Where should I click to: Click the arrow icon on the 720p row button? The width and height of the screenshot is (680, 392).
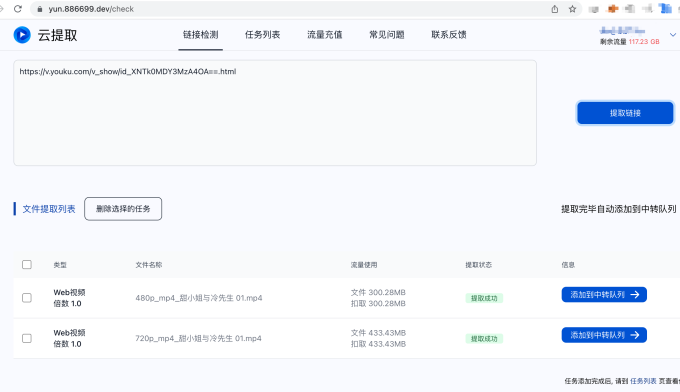(635, 335)
